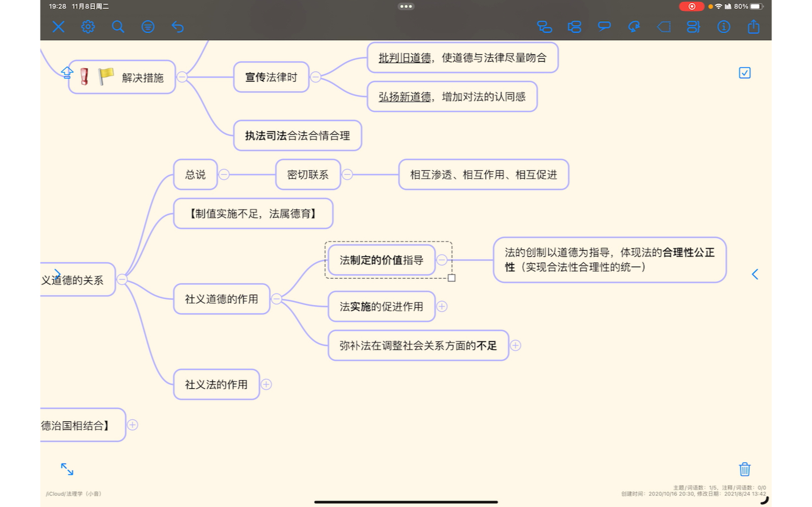Select the 执法司法合法合情合理 topic
812x507 pixels.
297,135
